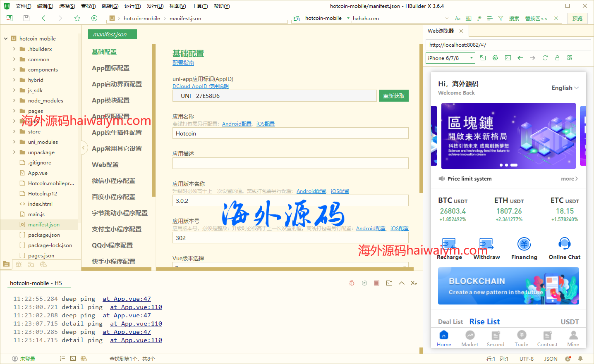
Task: Stop the running console process
Action: pyautogui.click(x=376, y=283)
